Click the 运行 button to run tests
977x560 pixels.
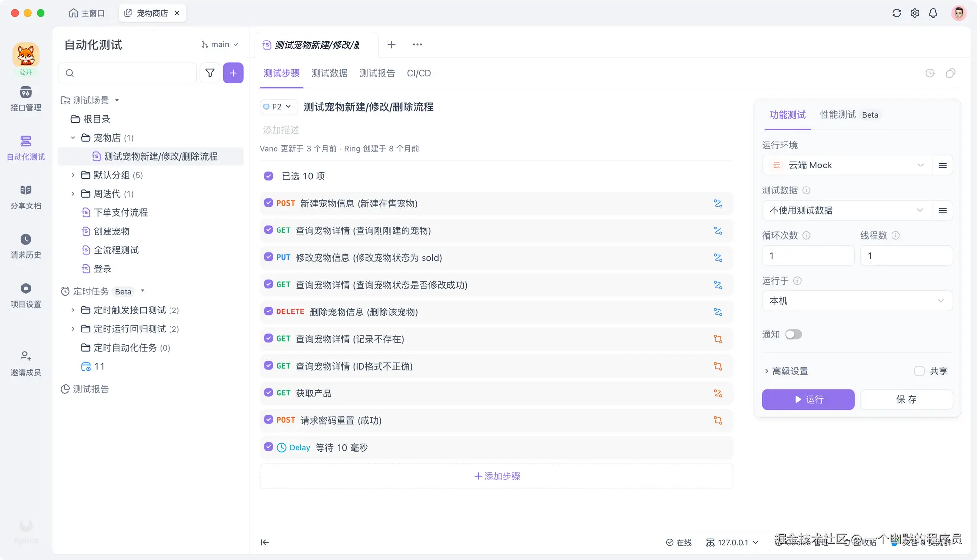(807, 399)
